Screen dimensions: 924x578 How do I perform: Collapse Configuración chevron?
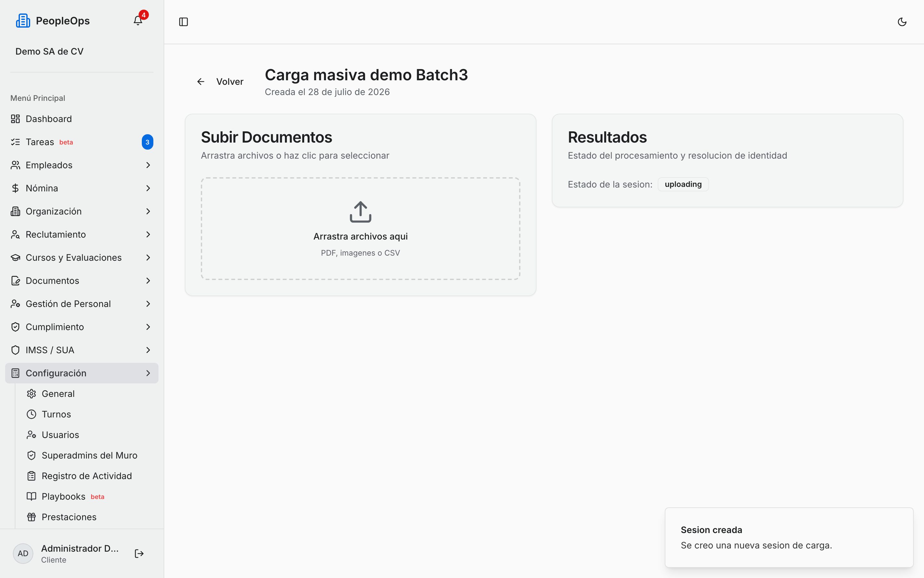pos(148,373)
